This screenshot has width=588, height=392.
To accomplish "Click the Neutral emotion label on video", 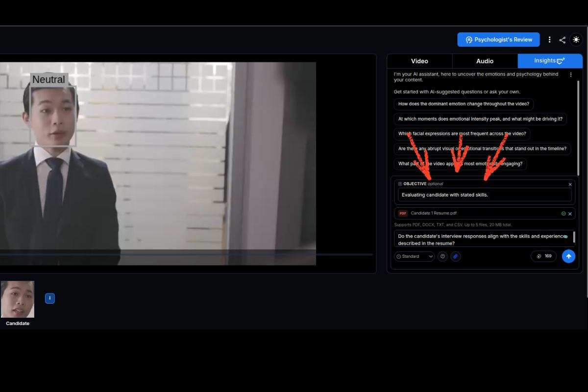I will point(49,79).
